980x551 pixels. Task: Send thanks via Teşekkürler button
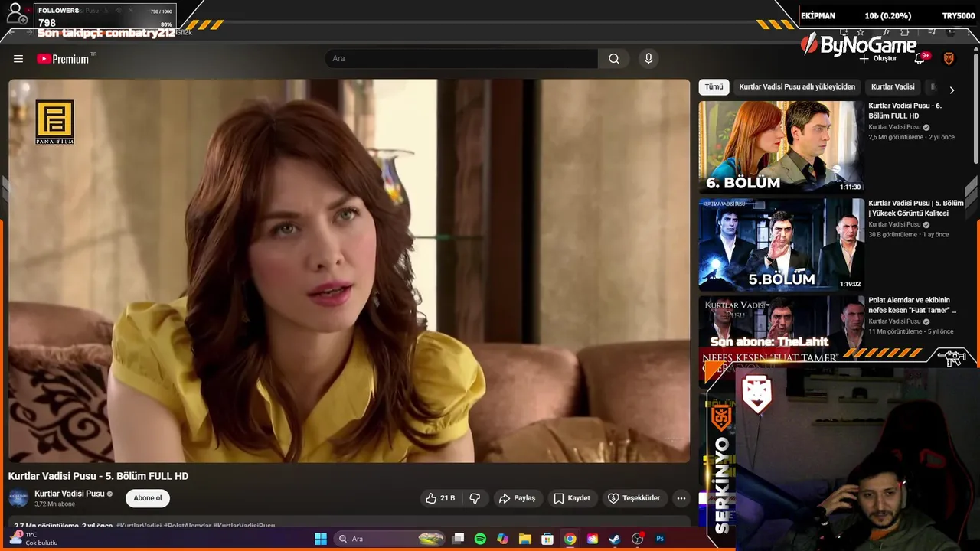click(x=634, y=498)
